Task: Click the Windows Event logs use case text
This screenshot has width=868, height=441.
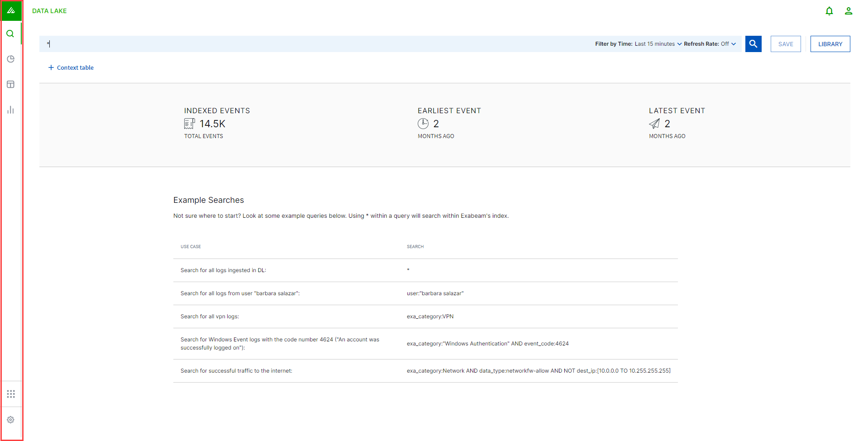Action: pyautogui.click(x=280, y=344)
